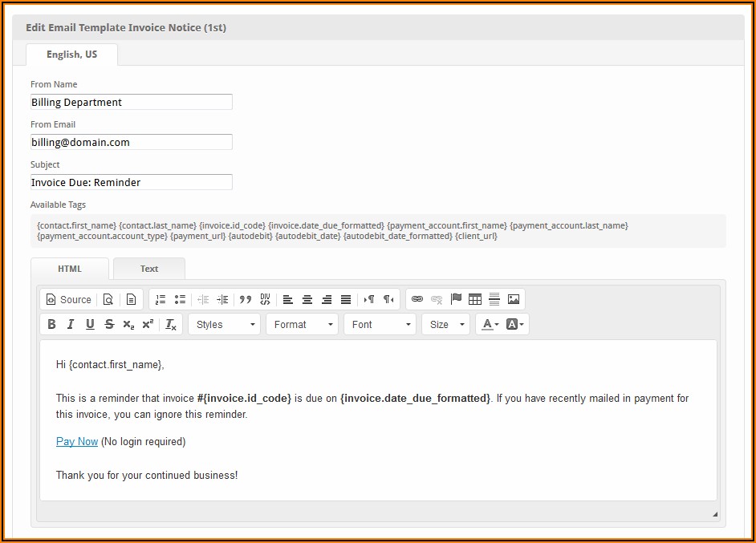The width and height of the screenshot is (756, 543).
Task: Click the {contact.last_name} available tag
Action: (x=157, y=225)
